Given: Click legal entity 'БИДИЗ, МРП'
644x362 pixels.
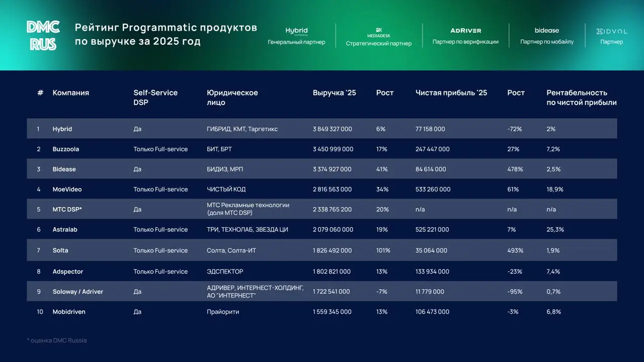Looking at the screenshot, I should coord(225,169).
